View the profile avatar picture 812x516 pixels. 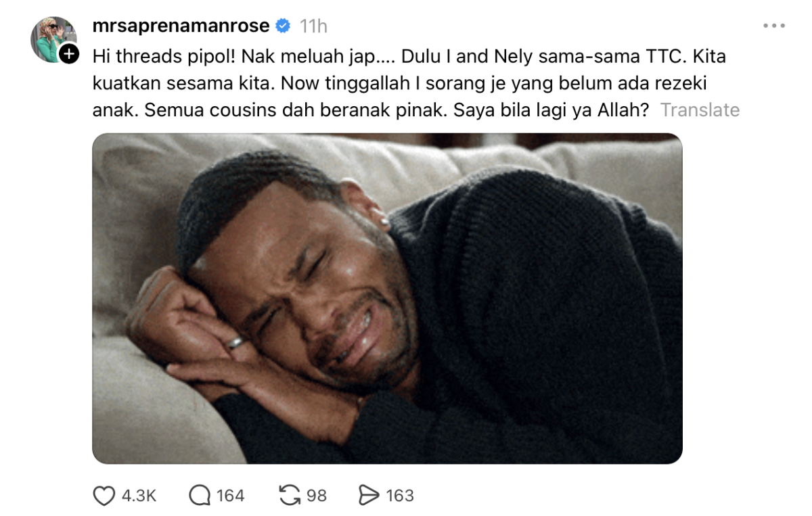[53, 39]
